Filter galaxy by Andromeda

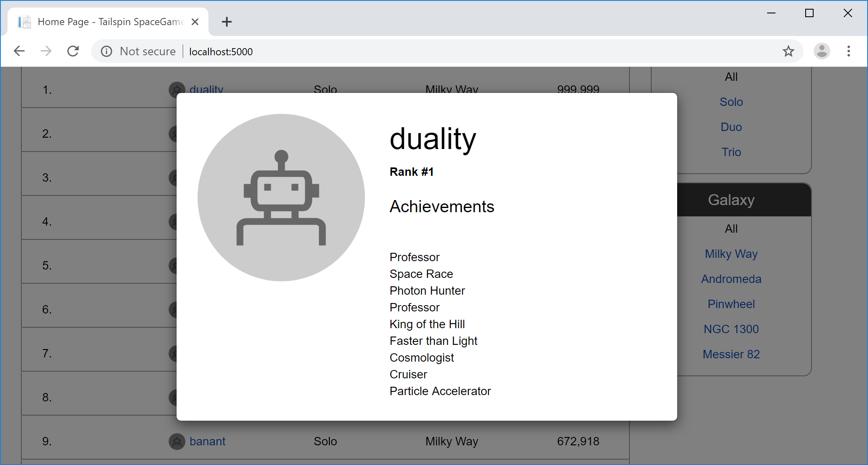coord(731,279)
